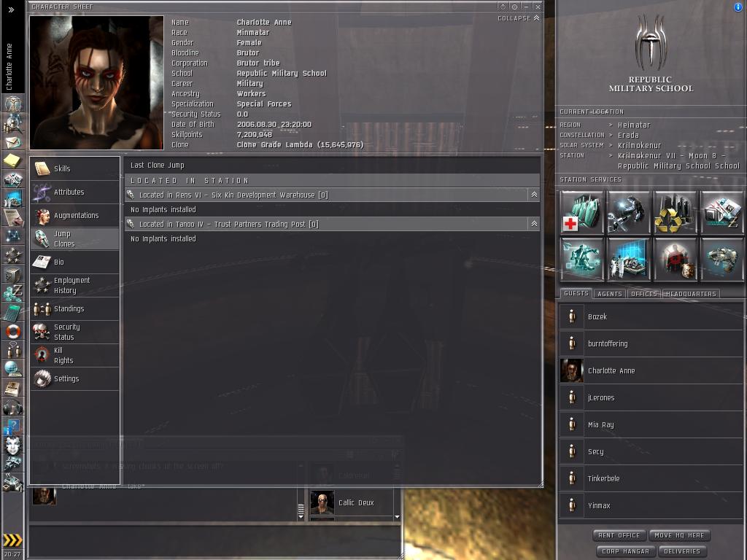Open the corporation stars icon in sidebar

tap(13, 256)
